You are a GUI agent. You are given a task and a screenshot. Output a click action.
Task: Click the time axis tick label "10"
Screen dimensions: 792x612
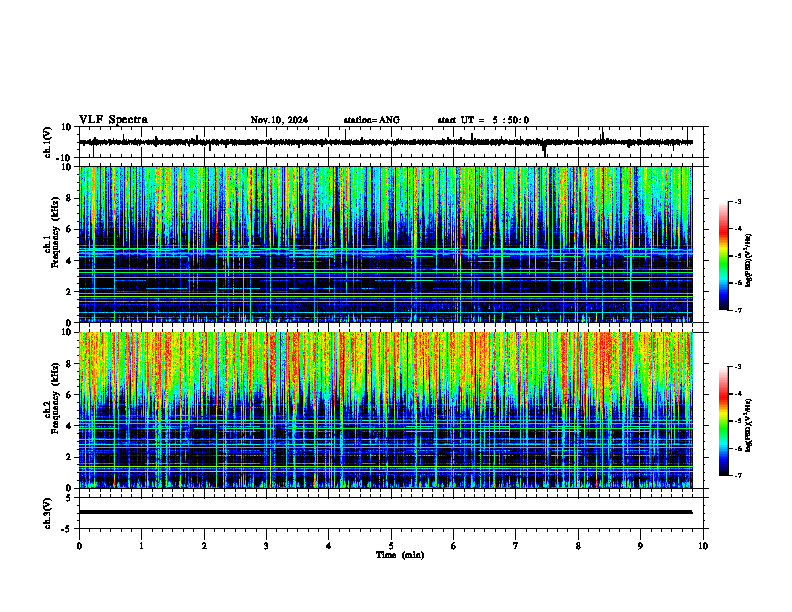click(703, 546)
